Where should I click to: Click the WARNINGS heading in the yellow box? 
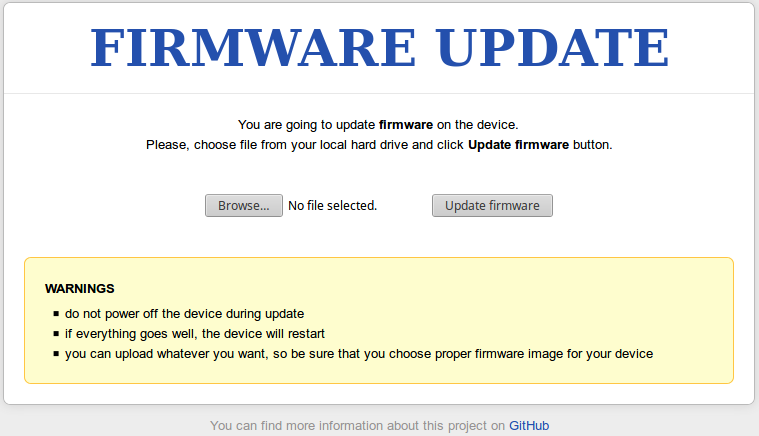coord(80,288)
